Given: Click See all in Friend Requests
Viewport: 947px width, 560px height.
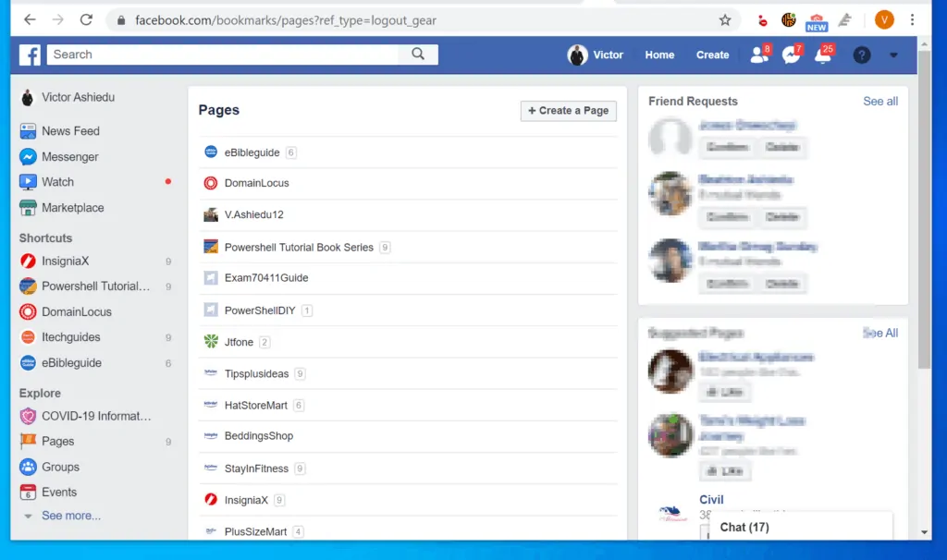Looking at the screenshot, I should tap(880, 102).
